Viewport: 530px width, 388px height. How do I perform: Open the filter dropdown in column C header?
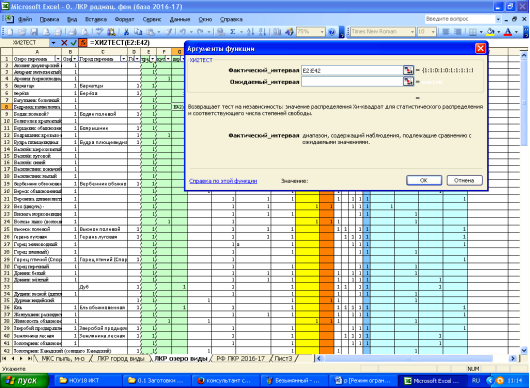click(x=124, y=59)
